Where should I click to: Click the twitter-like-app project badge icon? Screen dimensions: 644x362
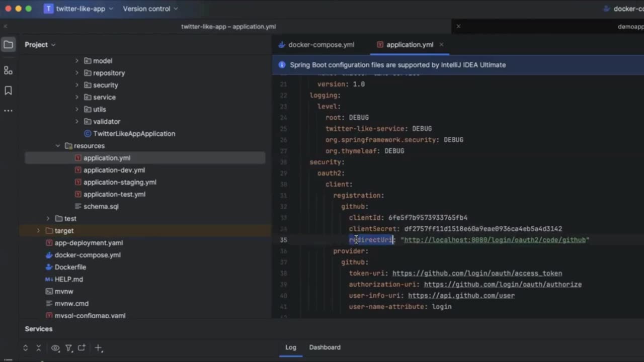tap(48, 9)
